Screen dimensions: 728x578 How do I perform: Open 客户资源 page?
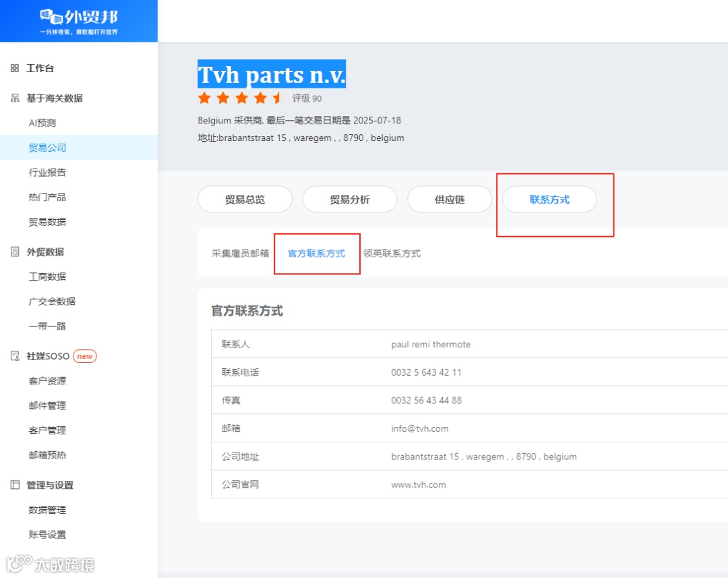pos(47,381)
